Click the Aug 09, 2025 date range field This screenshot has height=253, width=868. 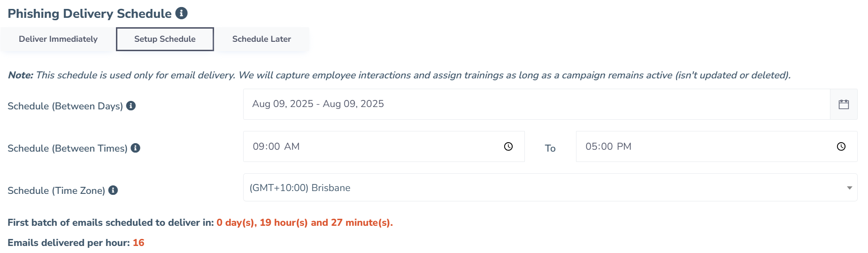(536, 104)
